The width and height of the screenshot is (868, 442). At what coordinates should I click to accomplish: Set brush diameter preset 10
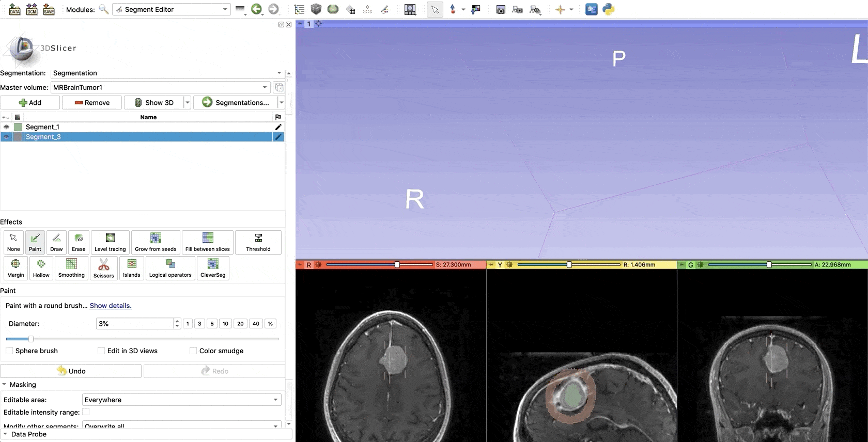pyautogui.click(x=225, y=324)
